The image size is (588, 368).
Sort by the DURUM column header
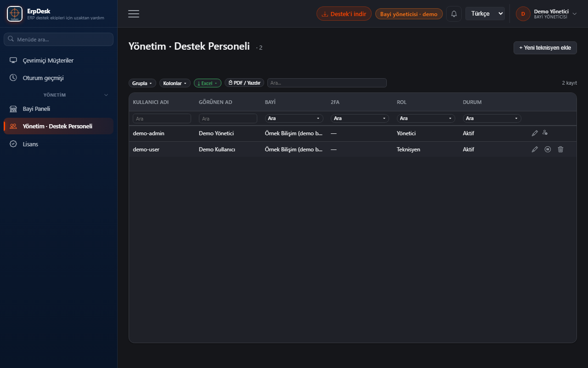pyautogui.click(x=472, y=102)
